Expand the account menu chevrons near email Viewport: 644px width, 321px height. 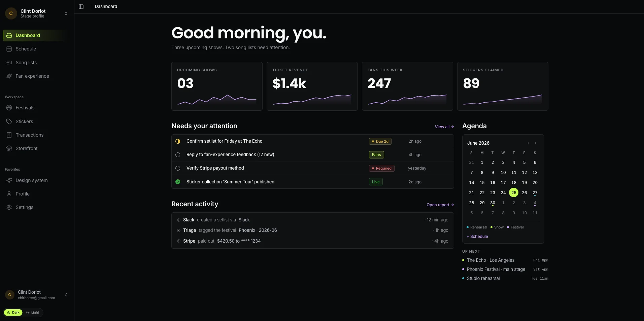point(66,295)
